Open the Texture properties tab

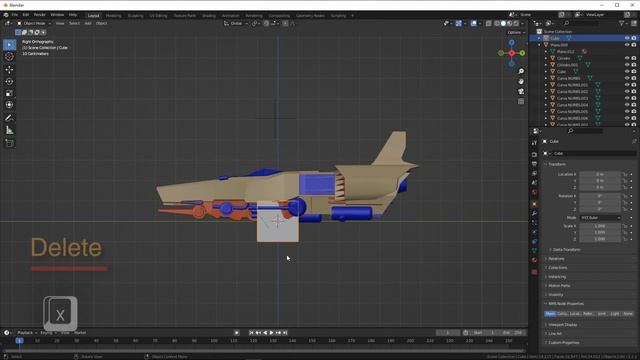534,272
